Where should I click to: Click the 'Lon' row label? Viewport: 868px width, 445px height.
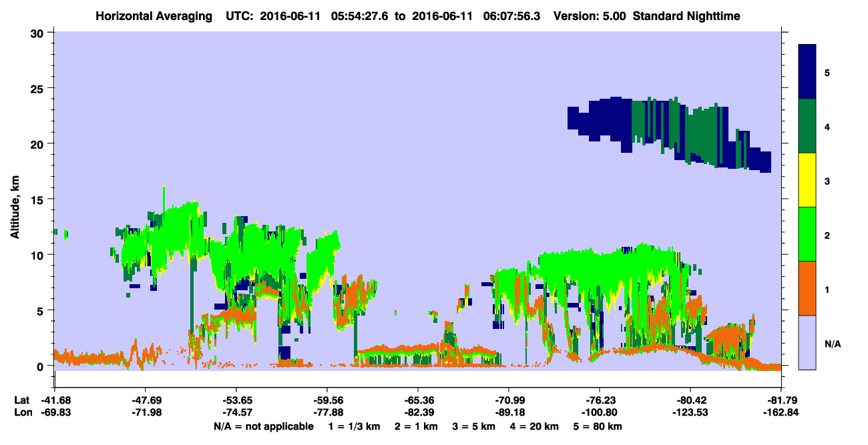click(22, 412)
